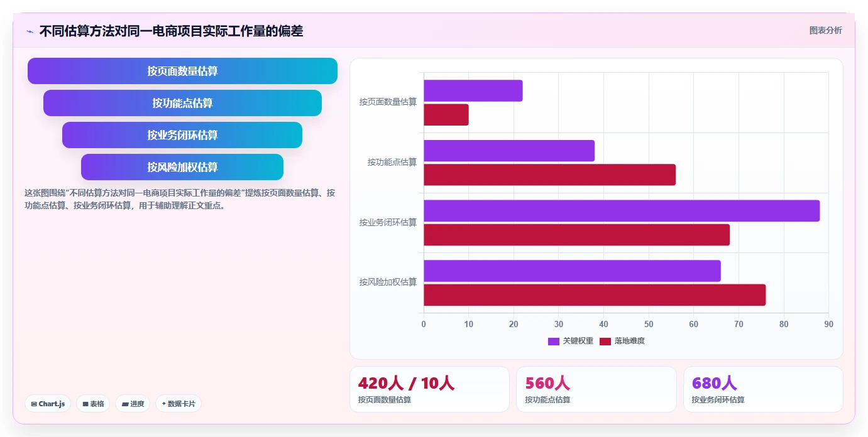Screen dimensions: 868x437
Task: Click the page title 不同估算方法对同一电商项目实际工作量的偏差
Action: coord(171,31)
